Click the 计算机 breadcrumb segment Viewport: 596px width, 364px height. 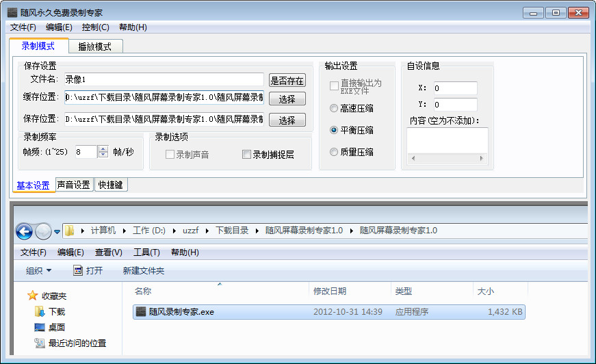(103, 231)
